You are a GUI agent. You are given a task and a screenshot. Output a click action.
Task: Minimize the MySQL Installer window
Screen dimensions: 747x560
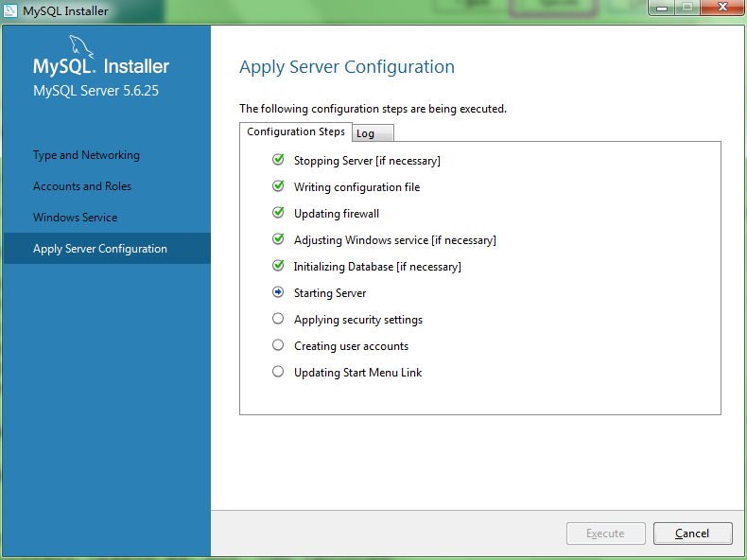tap(662, 8)
